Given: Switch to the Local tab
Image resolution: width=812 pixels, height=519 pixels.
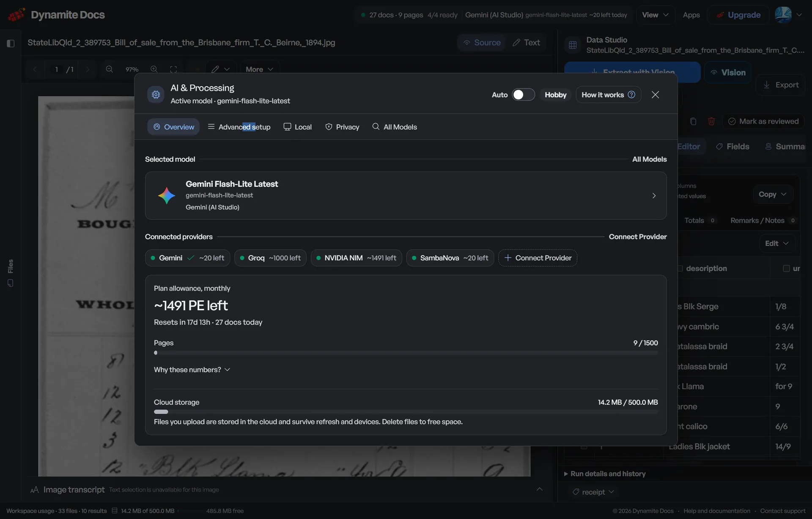Looking at the screenshot, I should (x=297, y=127).
